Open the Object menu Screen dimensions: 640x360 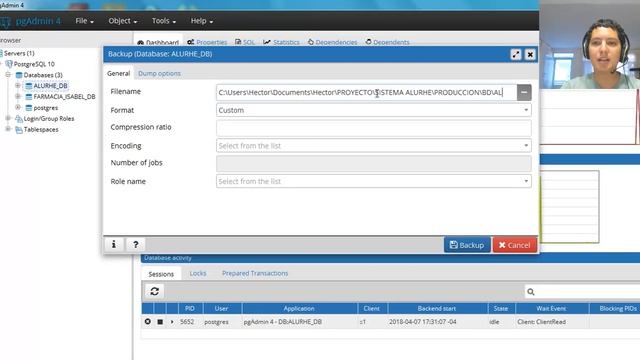(122, 21)
